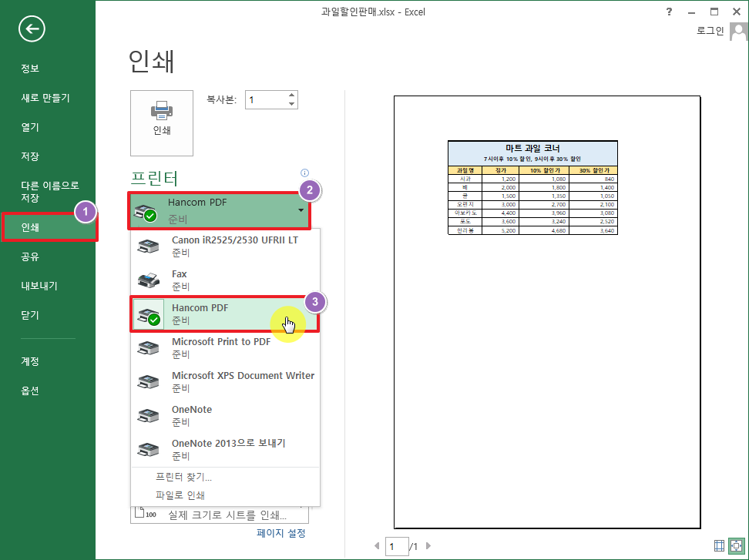Open 옵션 in the sidebar
The width and height of the screenshot is (749, 560).
click(29, 391)
